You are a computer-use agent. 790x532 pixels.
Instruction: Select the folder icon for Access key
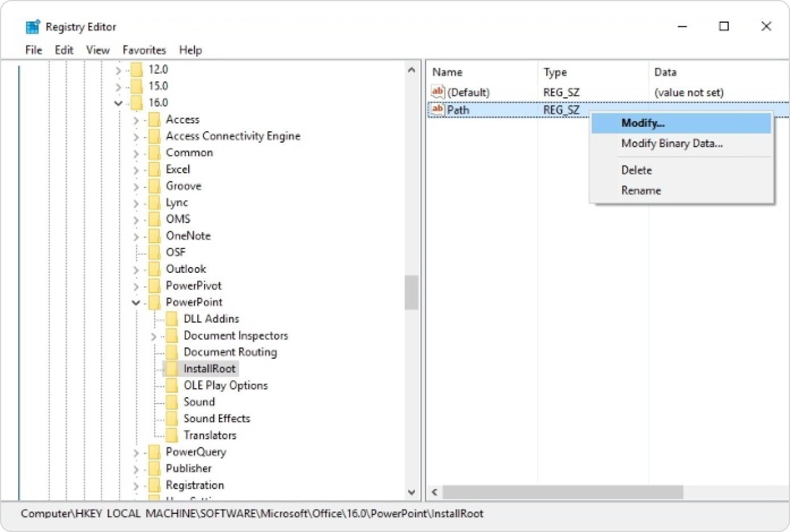pyautogui.click(x=154, y=119)
